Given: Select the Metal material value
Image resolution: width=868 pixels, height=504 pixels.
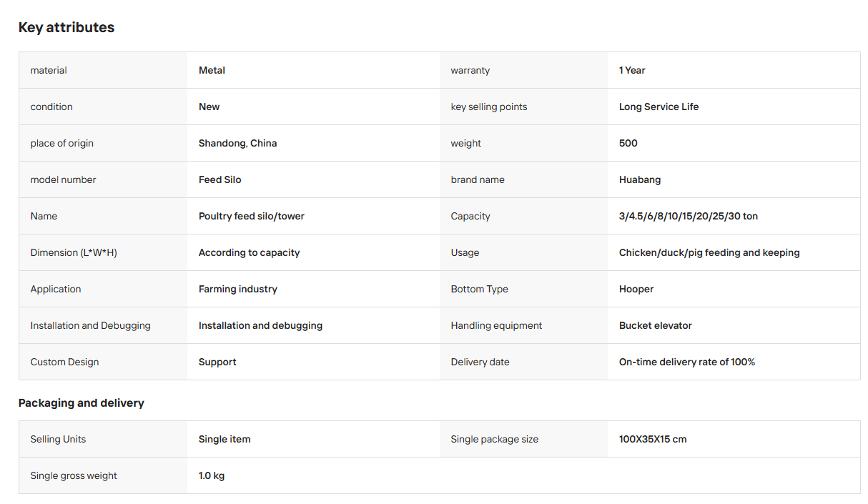Looking at the screenshot, I should [x=212, y=70].
